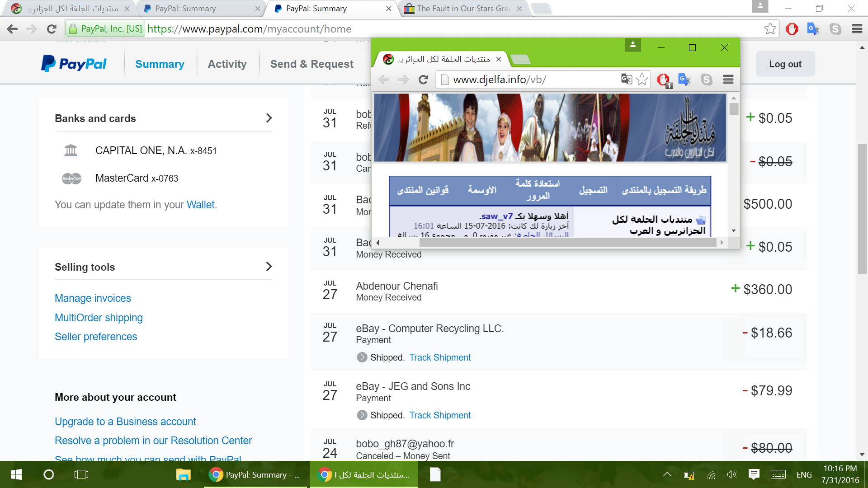Go back in the main browser window
The width and height of the screenshot is (868, 488).
point(12,29)
